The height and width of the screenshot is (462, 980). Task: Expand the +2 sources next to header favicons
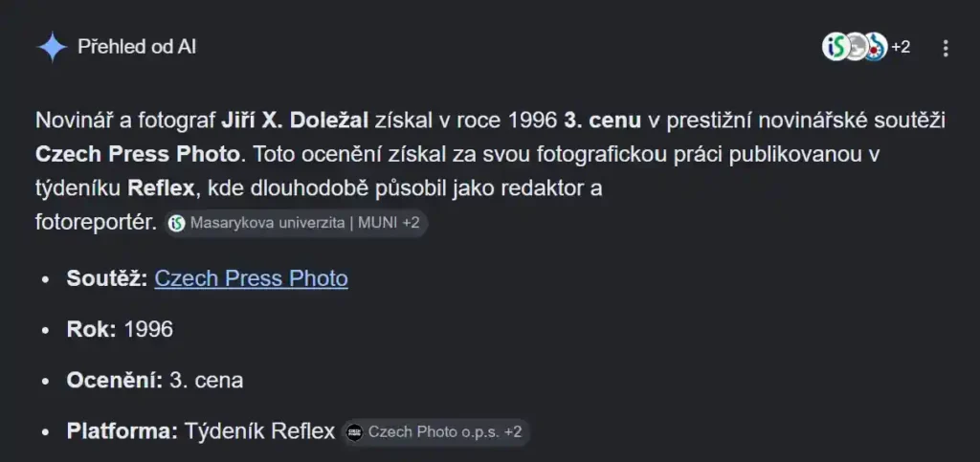coord(901,47)
